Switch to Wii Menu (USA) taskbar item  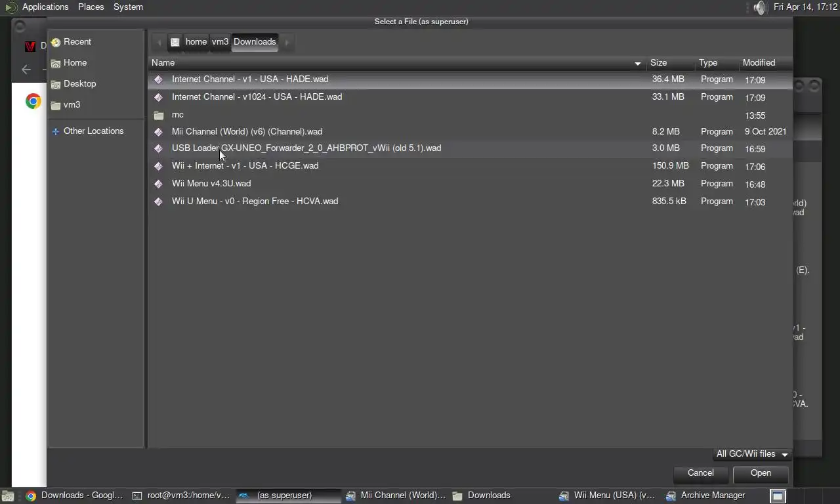tap(608, 495)
